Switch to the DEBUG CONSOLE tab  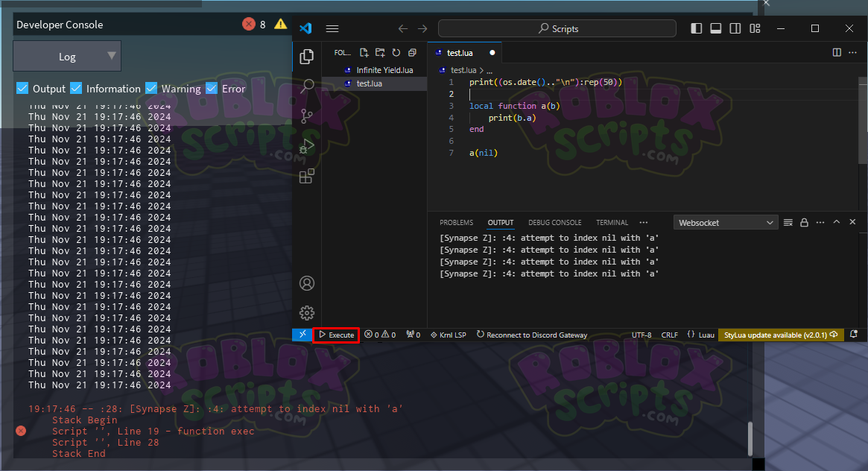pyautogui.click(x=554, y=223)
